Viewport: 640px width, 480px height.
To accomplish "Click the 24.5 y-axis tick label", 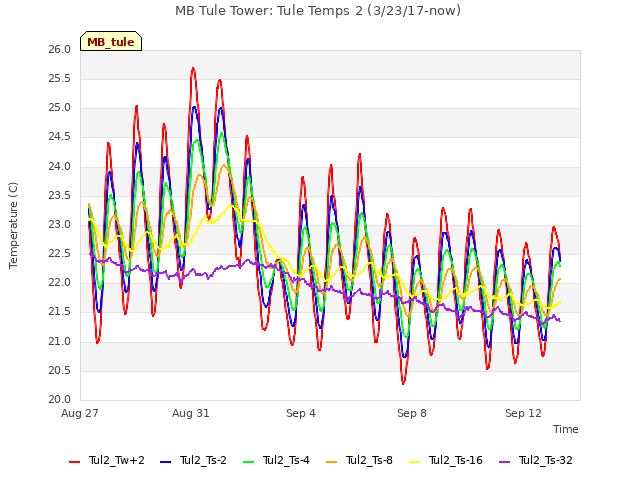I will tap(60, 137).
